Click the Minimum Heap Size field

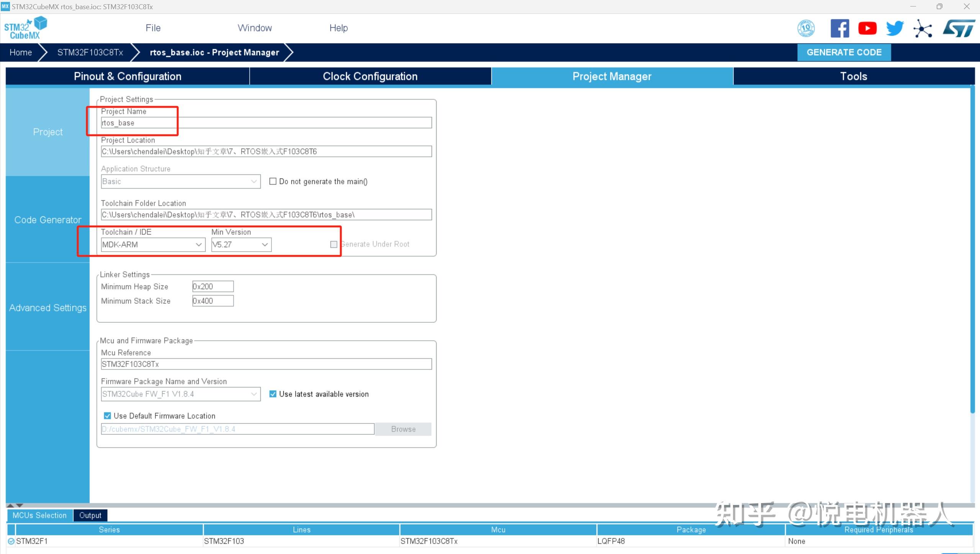(213, 286)
